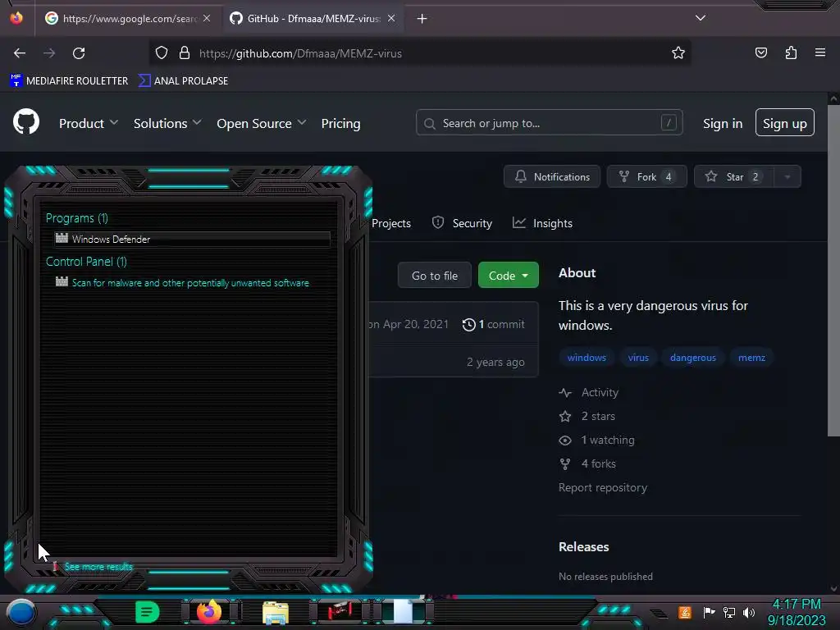Open the white document taskbar application
Screen dimensions: 840x630
404,611
